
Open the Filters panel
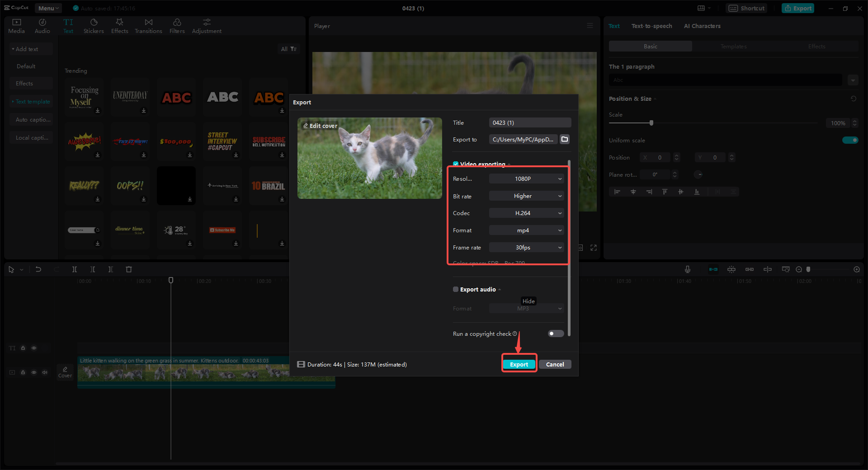tap(177, 25)
